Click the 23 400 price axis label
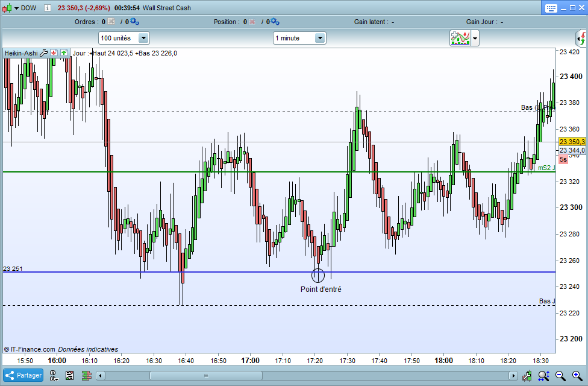This screenshot has height=386, width=588. (x=571, y=76)
